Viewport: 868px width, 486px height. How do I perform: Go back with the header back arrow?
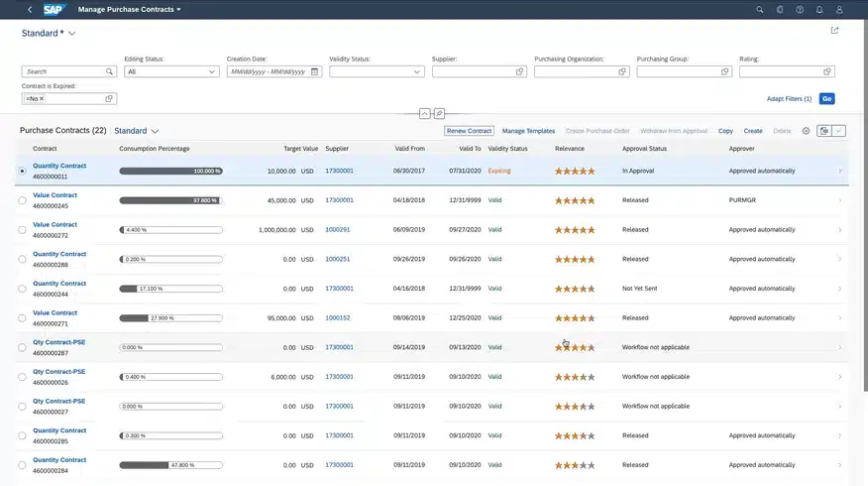pyautogui.click(x=30, y=9)
